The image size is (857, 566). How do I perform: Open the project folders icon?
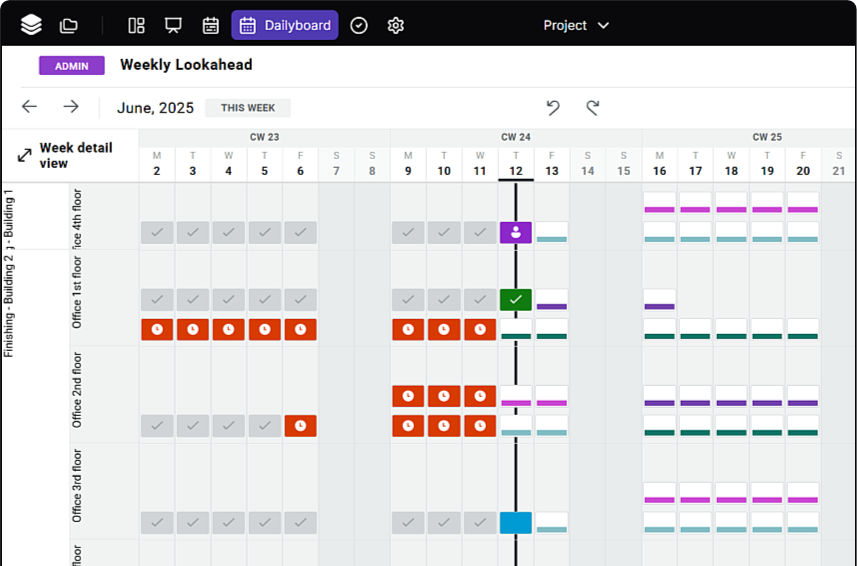click(68, 25)
